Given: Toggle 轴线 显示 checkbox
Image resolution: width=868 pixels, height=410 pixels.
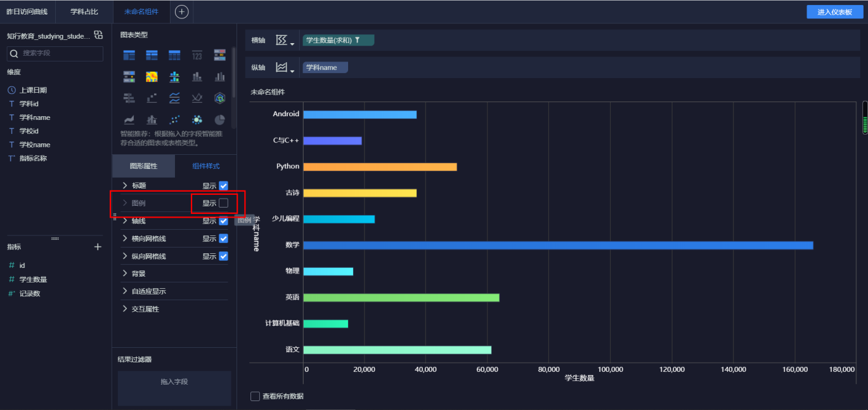Looking at the screenshot, I should coord(223,221).
